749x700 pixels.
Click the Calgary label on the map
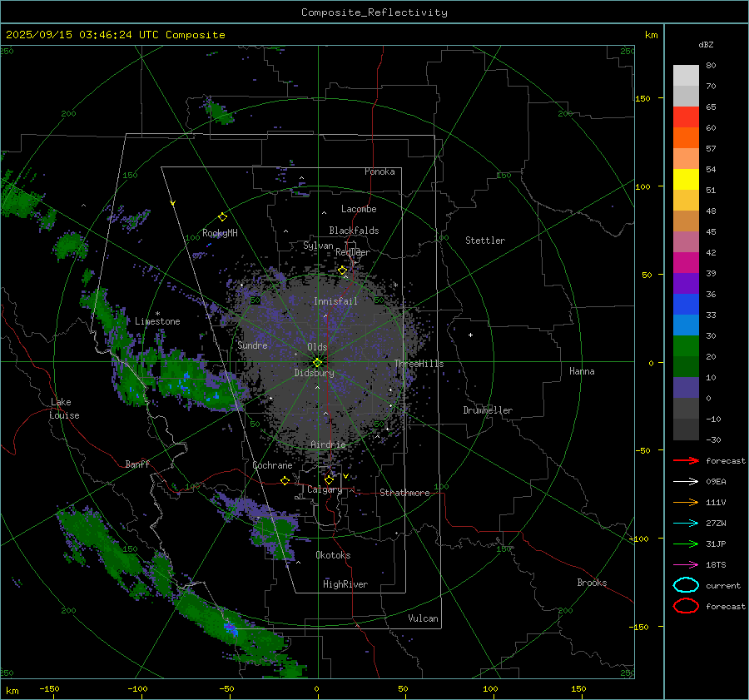tap(325, 489)
